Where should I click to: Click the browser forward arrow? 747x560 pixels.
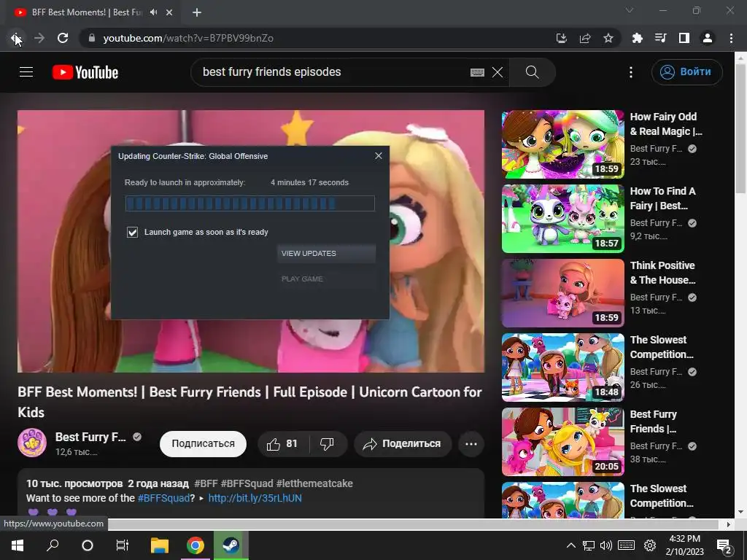pos(39,38)
